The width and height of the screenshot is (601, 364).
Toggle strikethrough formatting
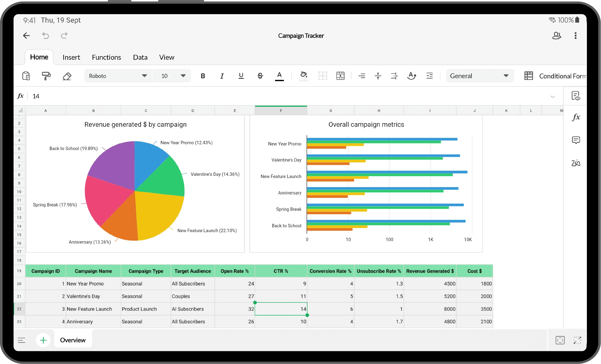[260, 76]
